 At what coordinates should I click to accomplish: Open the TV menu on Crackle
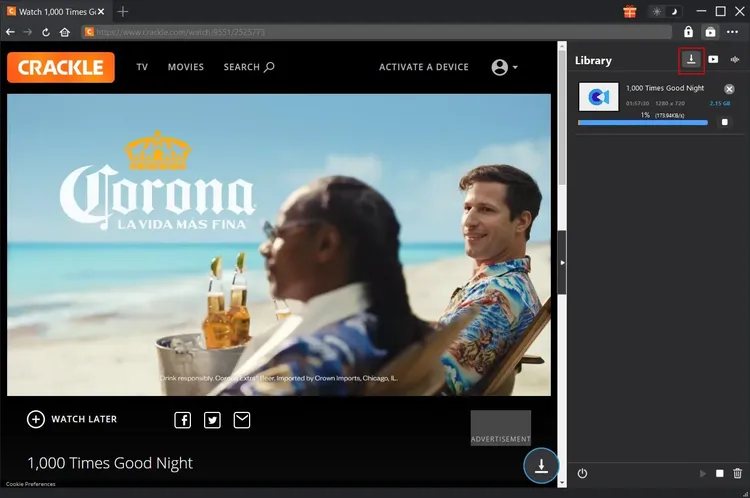pyautogui.click(x=142, y=67)
